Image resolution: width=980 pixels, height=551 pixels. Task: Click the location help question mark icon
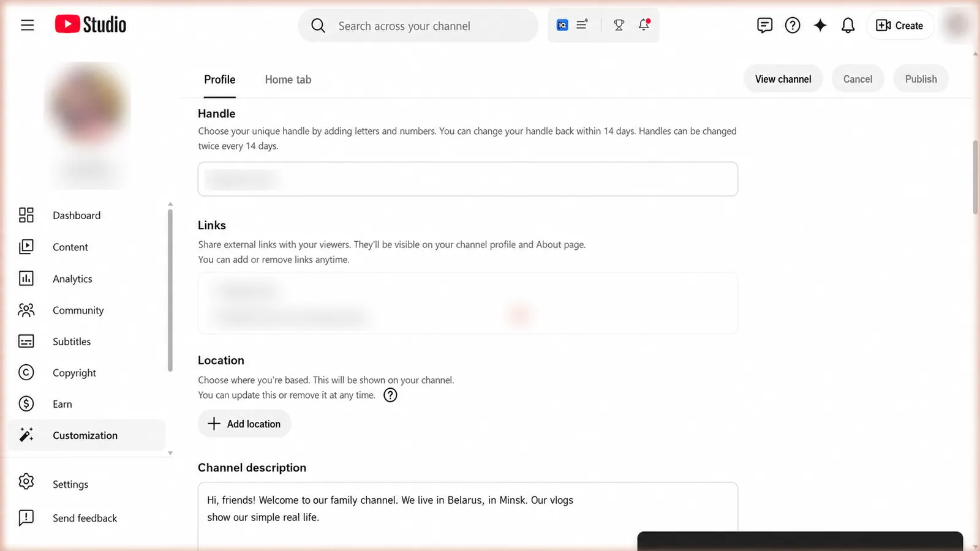(390, 395)
